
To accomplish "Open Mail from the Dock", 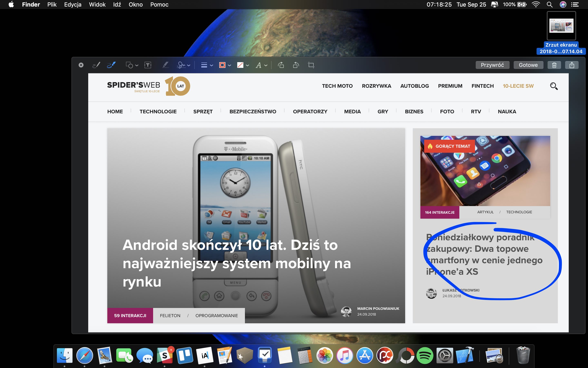I will click(x=105, y=355).
